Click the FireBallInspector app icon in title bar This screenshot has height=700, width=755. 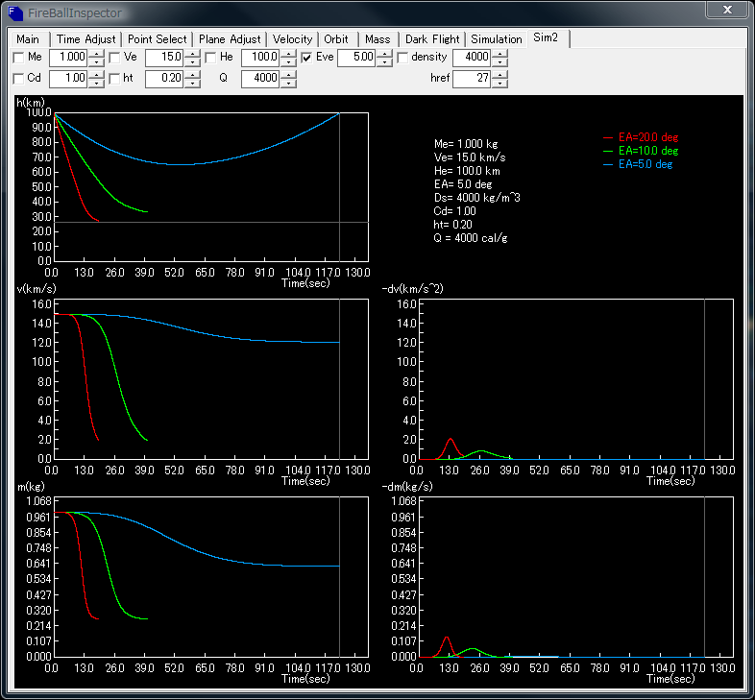pos(16,12)
